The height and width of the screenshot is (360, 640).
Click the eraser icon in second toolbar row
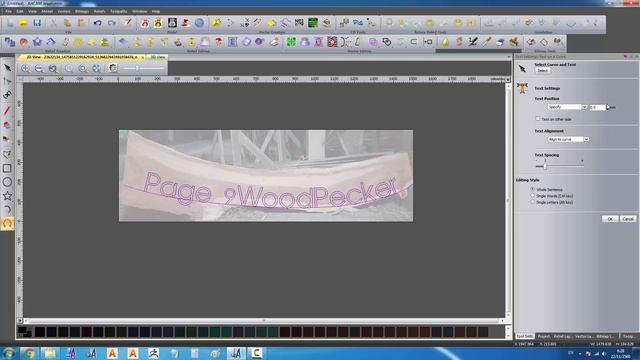[x=500, y=42]
